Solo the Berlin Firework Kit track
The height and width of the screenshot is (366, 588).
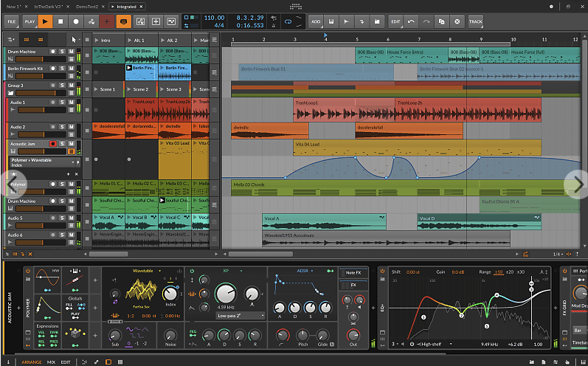point(62,69)
